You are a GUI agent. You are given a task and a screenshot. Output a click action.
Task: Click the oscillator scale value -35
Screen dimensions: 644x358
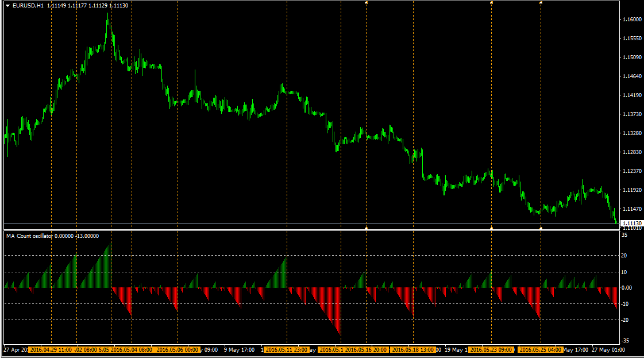point(624,341)
